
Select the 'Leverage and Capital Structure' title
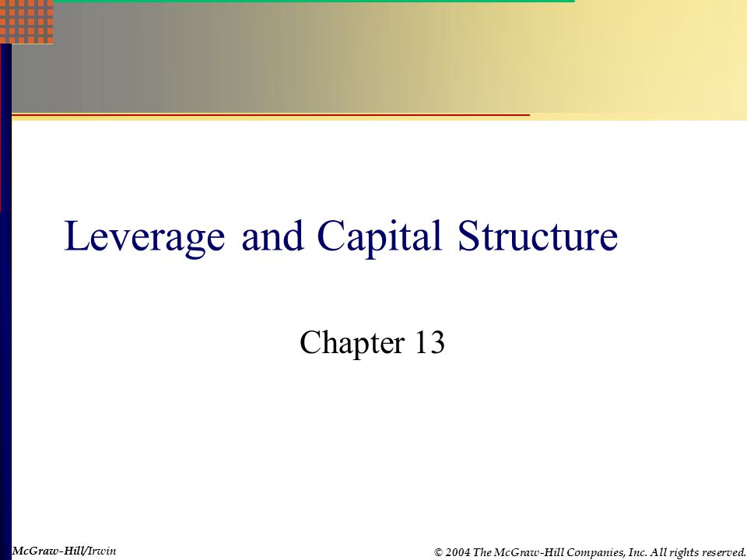point(341,237)
